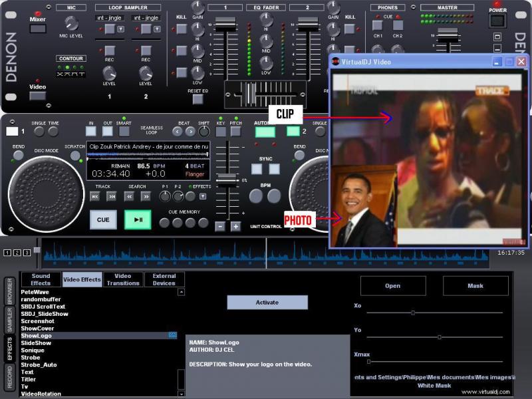Select waveform zoom level 1
The width and height of the screenshot is (532, 399).
7,253
